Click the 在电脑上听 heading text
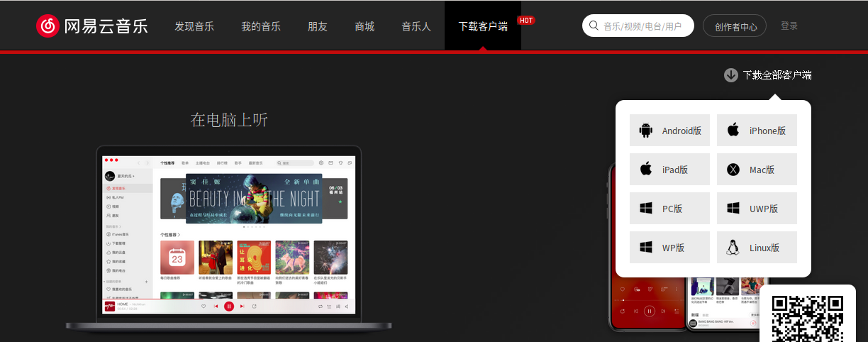Screen dimensions: 868x342 click(x=229, y=120)
